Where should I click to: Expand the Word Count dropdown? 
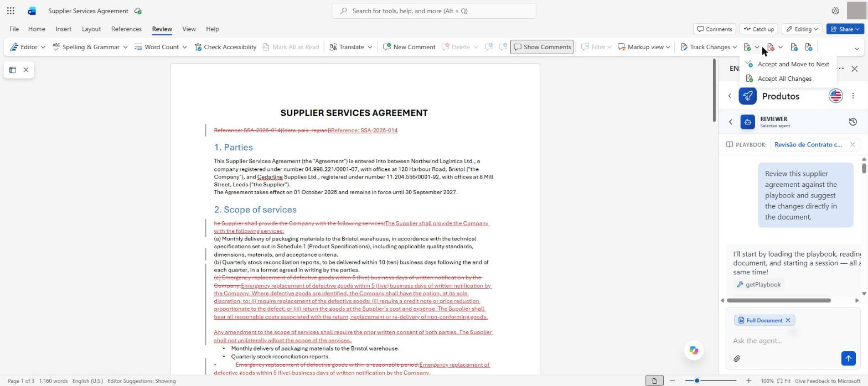184,47
